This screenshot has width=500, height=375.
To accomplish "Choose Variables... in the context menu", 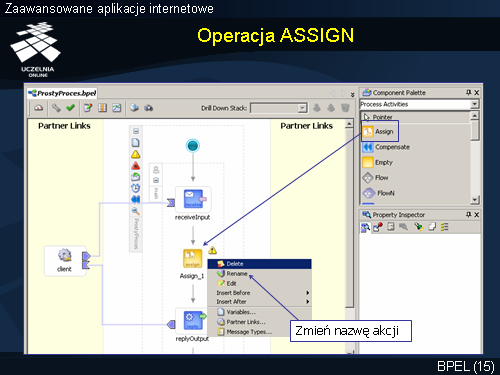I will click(x=259, y=312).
